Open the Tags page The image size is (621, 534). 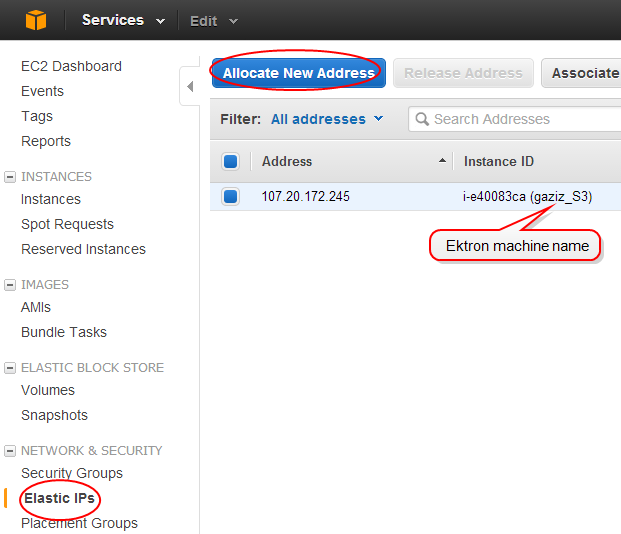click(37, 116)
